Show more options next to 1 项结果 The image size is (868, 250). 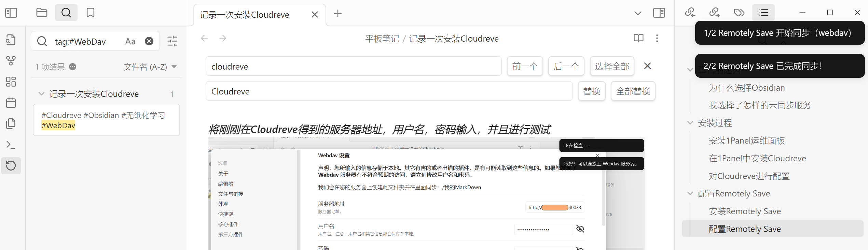(73, 67)
